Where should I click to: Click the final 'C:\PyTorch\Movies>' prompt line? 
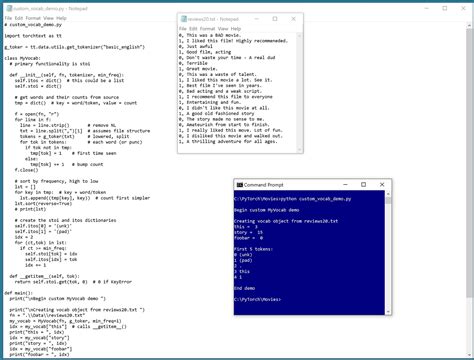(x=257, y=299)
